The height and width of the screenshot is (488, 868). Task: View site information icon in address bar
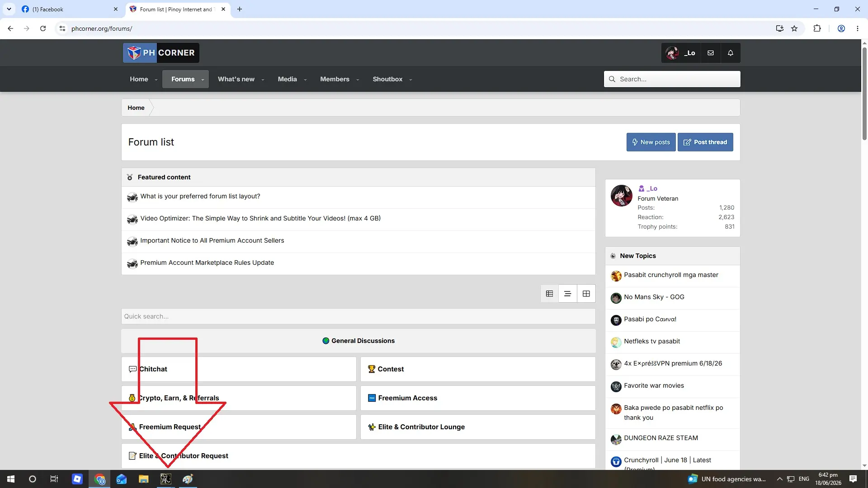[x=62, y=28]
